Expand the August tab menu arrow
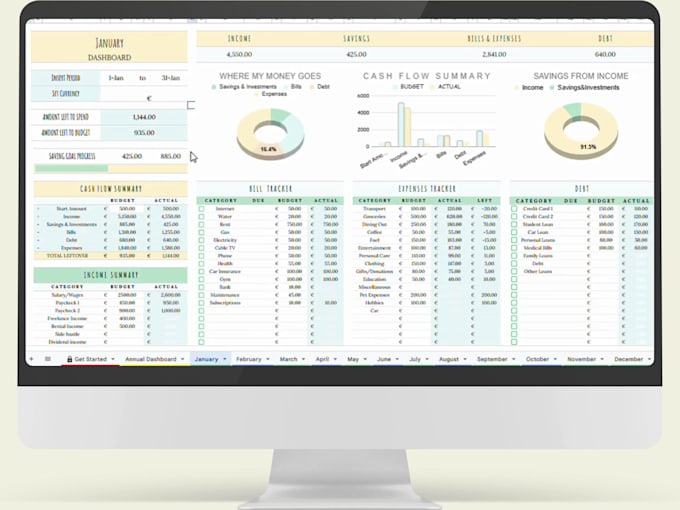 click(465, 359)
